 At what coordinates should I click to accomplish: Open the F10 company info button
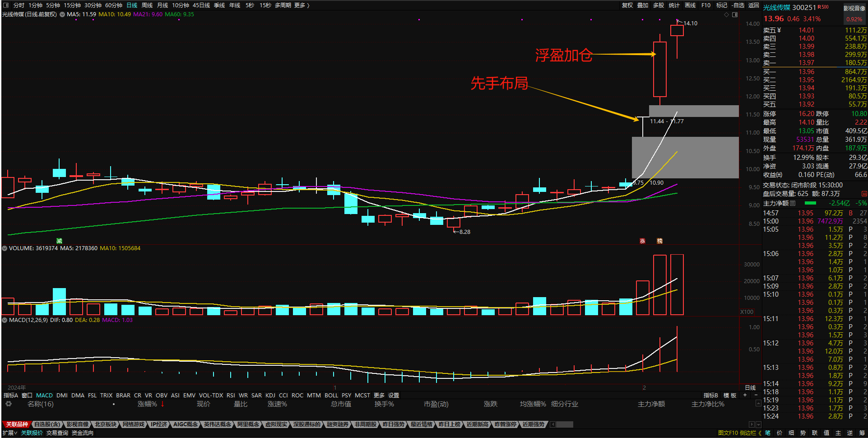[706, 5]
